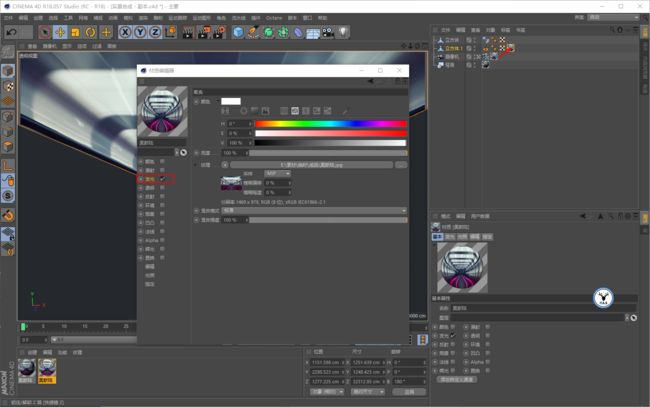
Task: Toggle the highlighted luminance channel checkbox
Action: pos(162,179)
